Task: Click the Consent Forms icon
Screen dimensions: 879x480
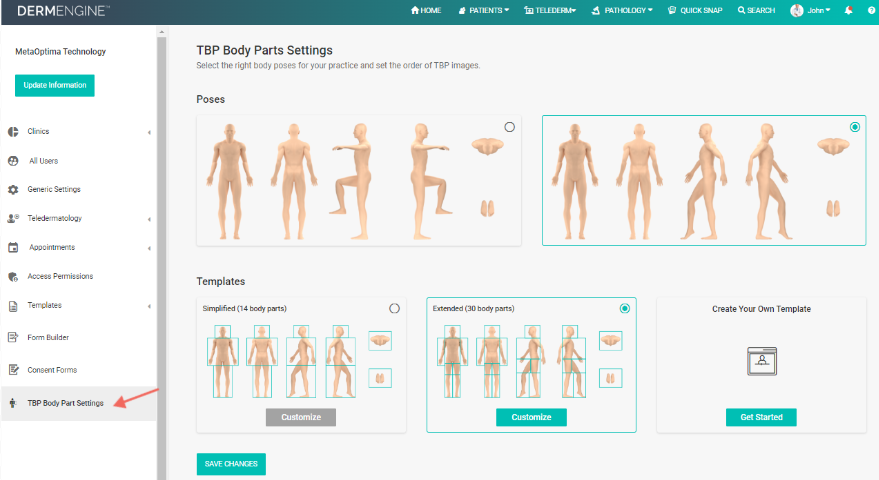Action: point(13,370)
